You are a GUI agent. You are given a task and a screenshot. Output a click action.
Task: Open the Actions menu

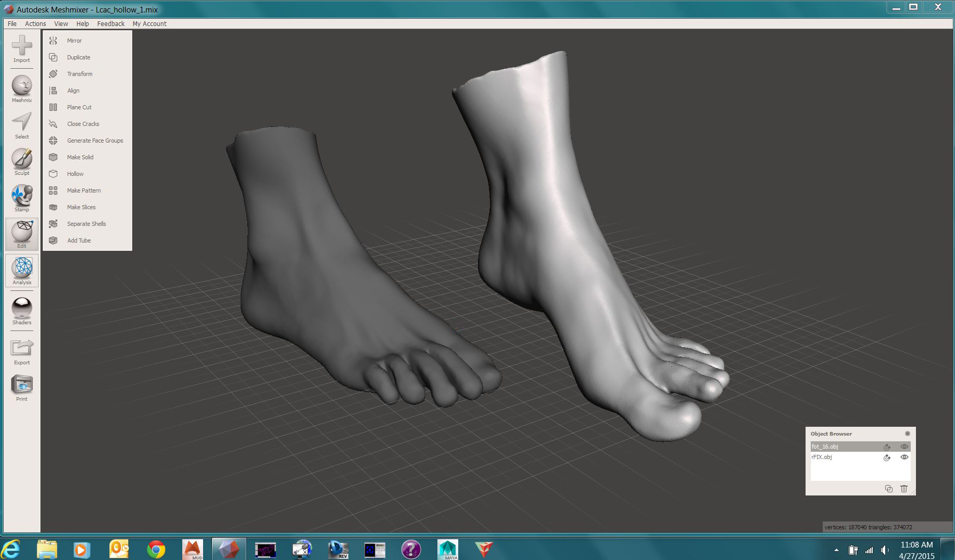pyautogui.click(x=35, y=23)
